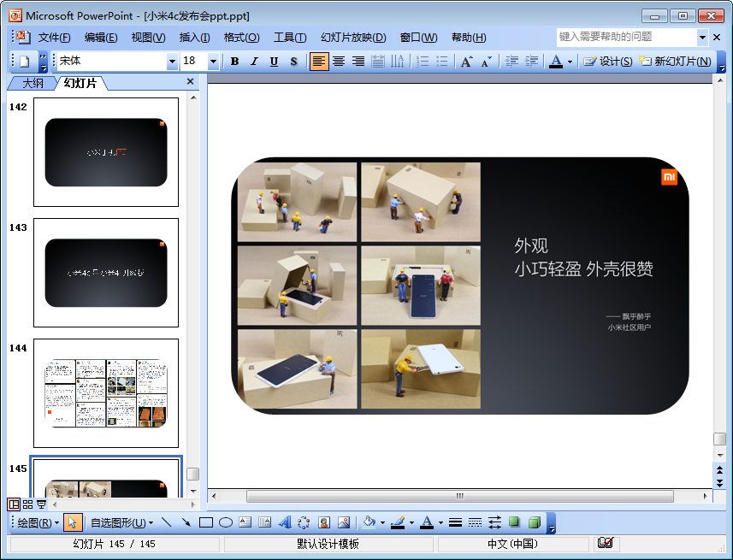The image size is (733, 560).
Task: Open font color dropdown in formatting toolbar
Action: (x=570, y=62)
